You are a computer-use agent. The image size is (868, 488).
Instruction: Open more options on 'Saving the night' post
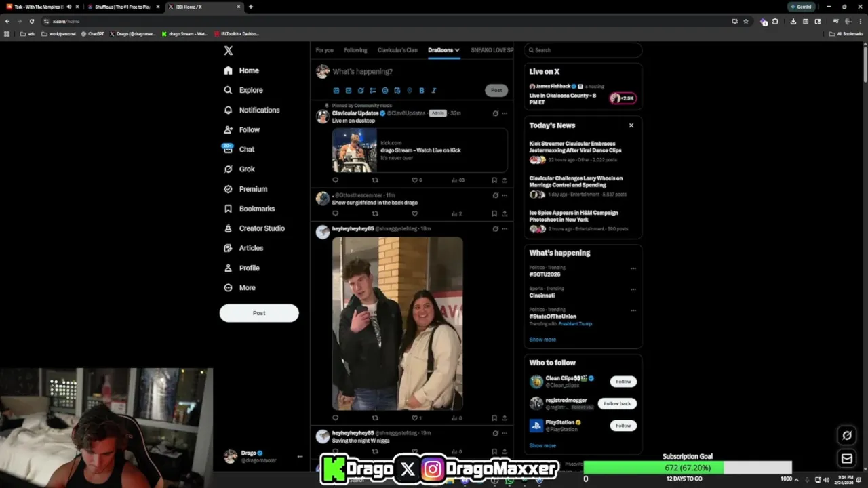[505, 432]
